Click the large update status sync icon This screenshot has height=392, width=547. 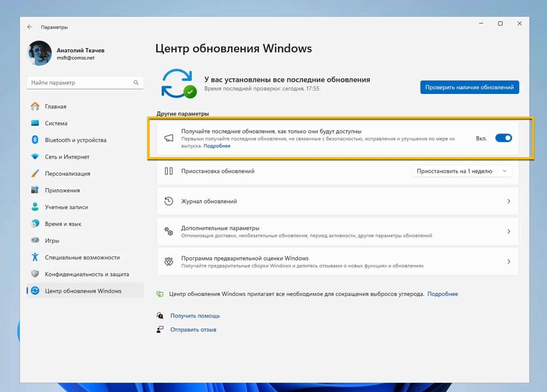click(x=178, y=83)
